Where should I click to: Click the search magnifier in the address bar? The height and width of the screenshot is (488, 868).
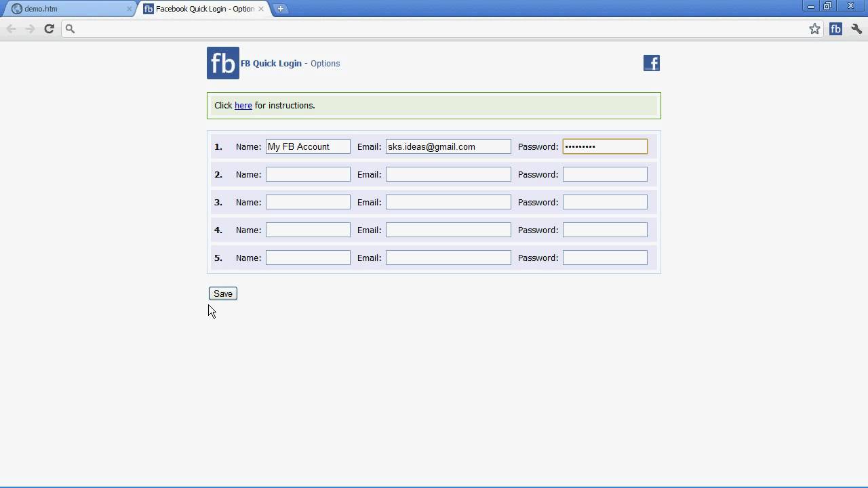70,29
